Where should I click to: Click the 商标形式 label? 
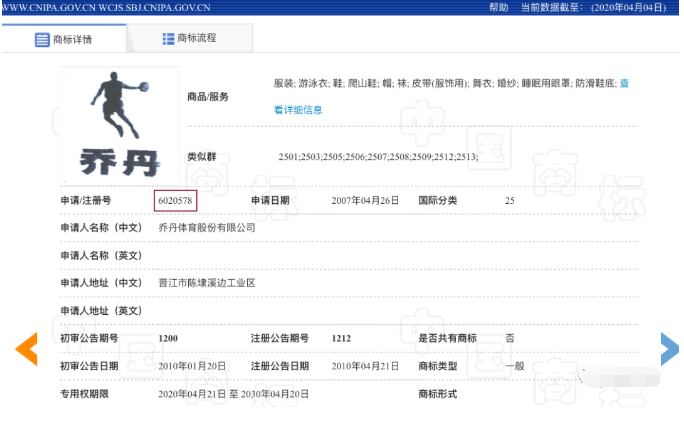(x=438, y=394)
